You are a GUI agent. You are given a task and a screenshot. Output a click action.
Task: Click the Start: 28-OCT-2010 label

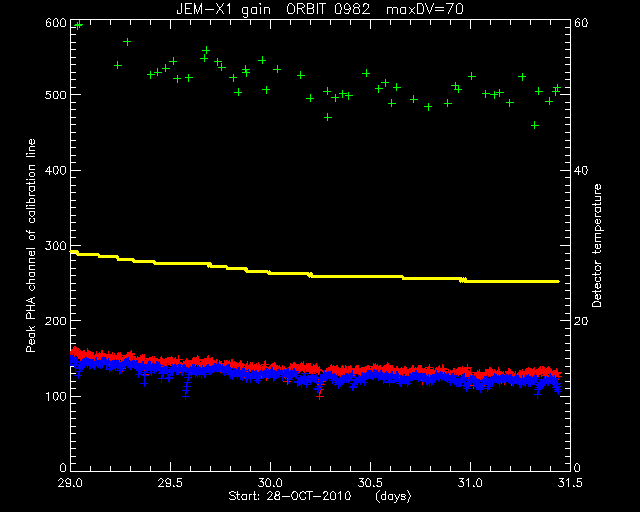[289, 496]
